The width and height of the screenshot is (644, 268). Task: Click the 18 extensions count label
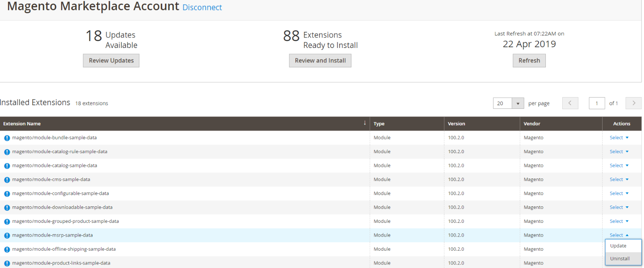click(x=92, y=103)
